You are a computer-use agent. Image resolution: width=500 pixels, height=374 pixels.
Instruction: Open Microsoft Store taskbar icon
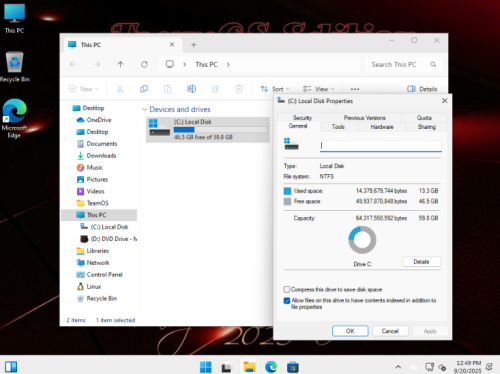[x=293, y=367]
